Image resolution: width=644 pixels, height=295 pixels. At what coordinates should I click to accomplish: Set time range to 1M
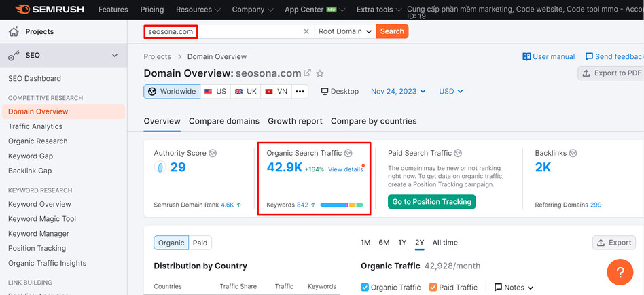[x=365, y=243]
